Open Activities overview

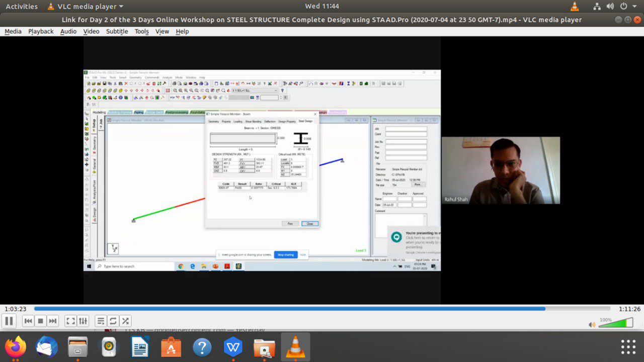(x=21, y=7)
